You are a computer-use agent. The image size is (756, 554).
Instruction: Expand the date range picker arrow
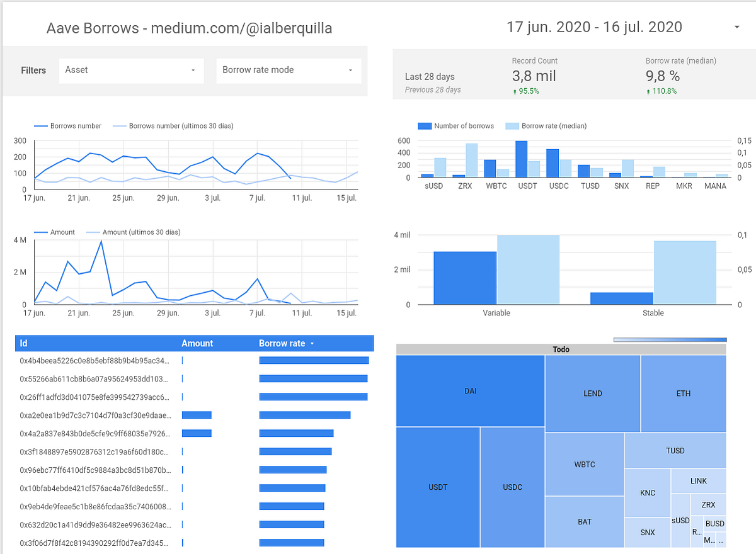(736, 28)
